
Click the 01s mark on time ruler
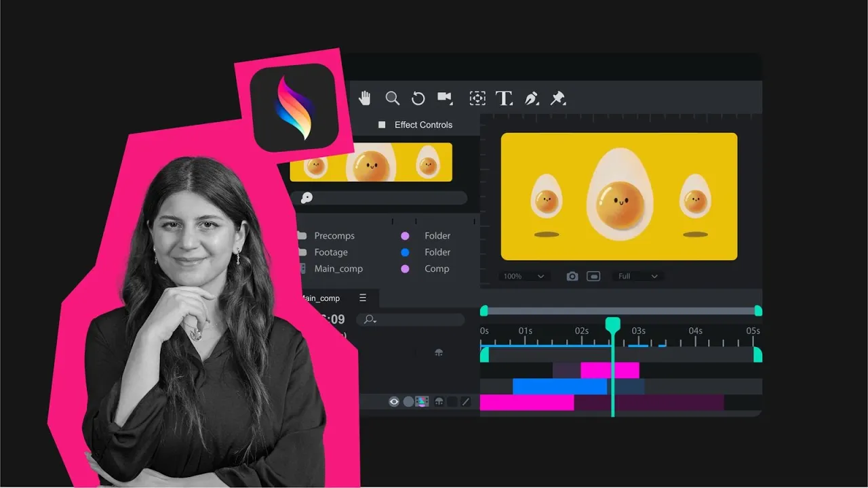coord(526,331)
